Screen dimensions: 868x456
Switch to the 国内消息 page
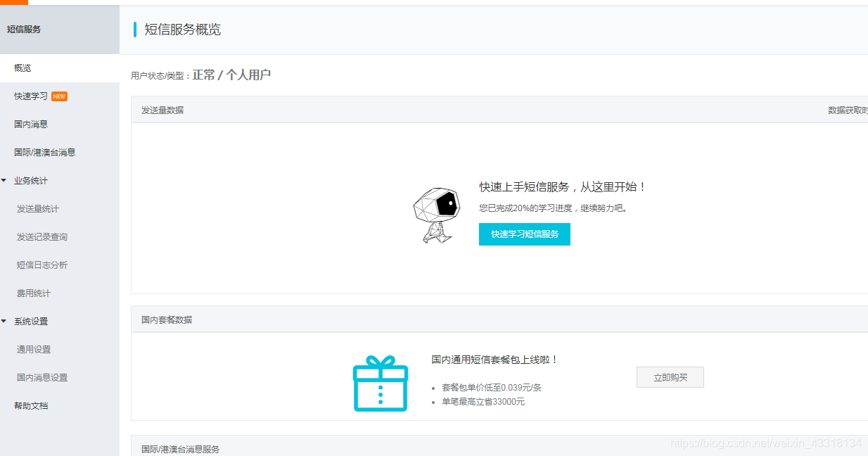click(31, 124)
